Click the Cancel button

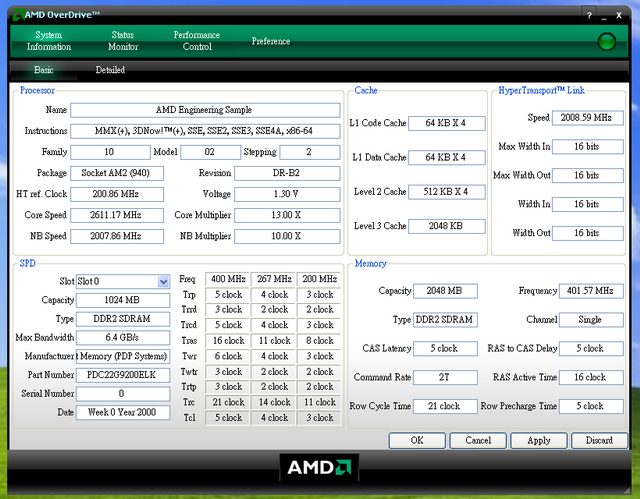(478, 440)
